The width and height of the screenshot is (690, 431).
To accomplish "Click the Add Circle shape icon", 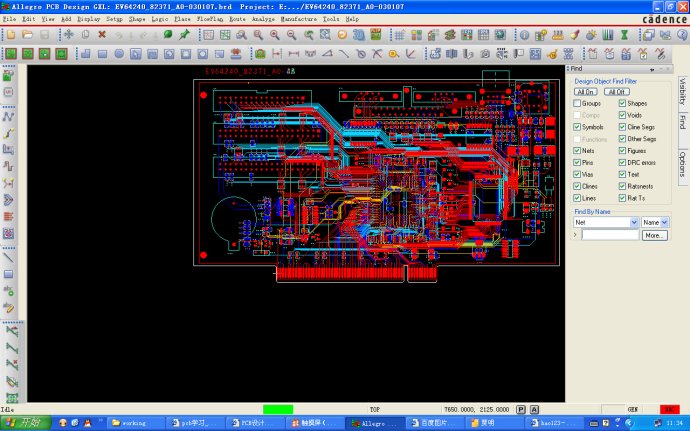I will (119, 53).
